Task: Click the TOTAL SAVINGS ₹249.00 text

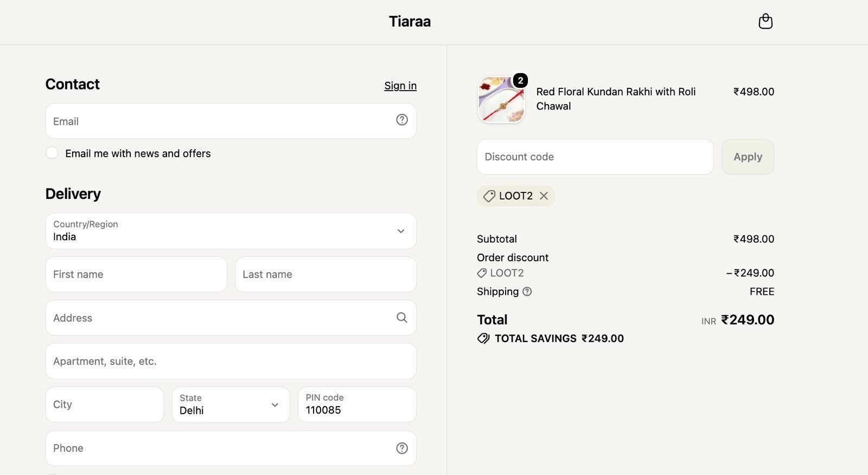Action: click(559, 338)
